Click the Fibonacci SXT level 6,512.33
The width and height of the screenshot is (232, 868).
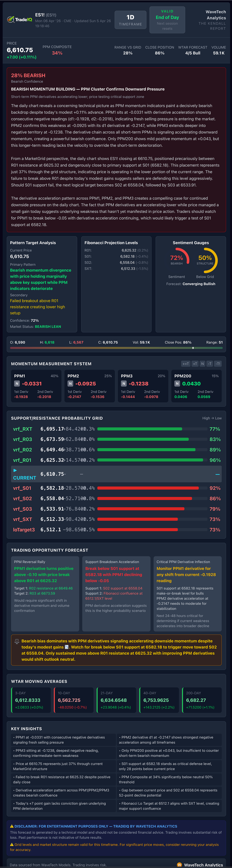(x=128, y=269)
